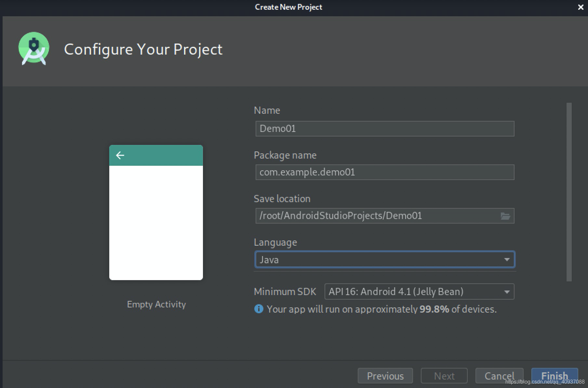Click the Package name label
Viewport: 588px width, 388px height.
coord(285,155)
